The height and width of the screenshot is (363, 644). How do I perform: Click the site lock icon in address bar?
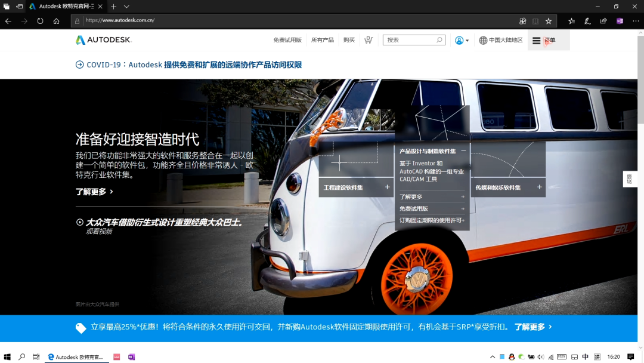(x=77, y=21)
